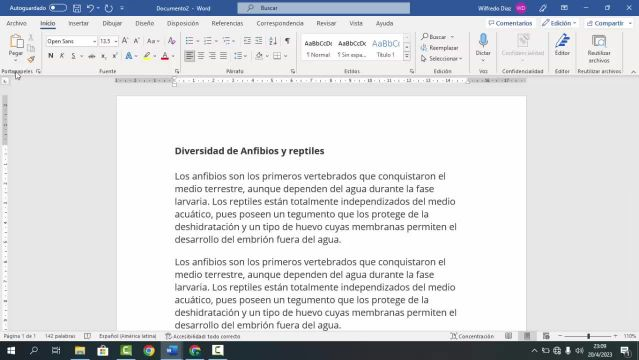Open the font name dropdown (Open Sans)
639x360 pixels.
click(x=94, y=41)
